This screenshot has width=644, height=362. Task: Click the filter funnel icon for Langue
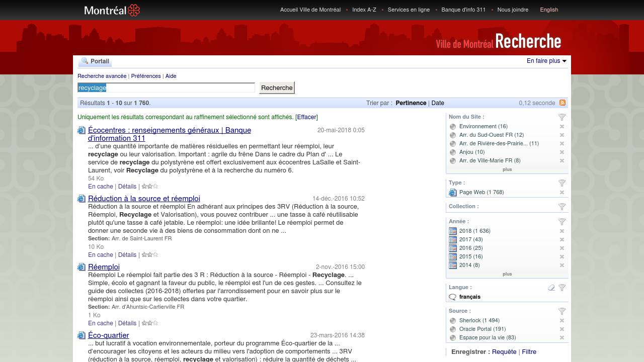point(562,288)
